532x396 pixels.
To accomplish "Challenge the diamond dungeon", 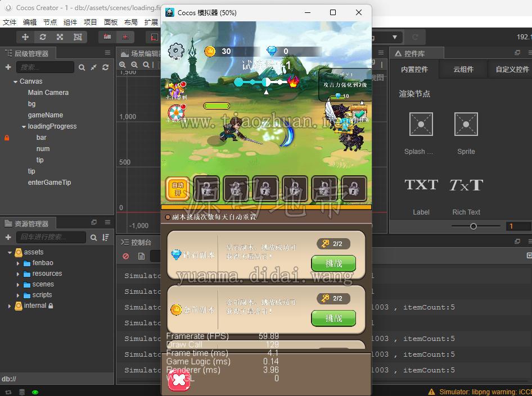I will point(333,263).
